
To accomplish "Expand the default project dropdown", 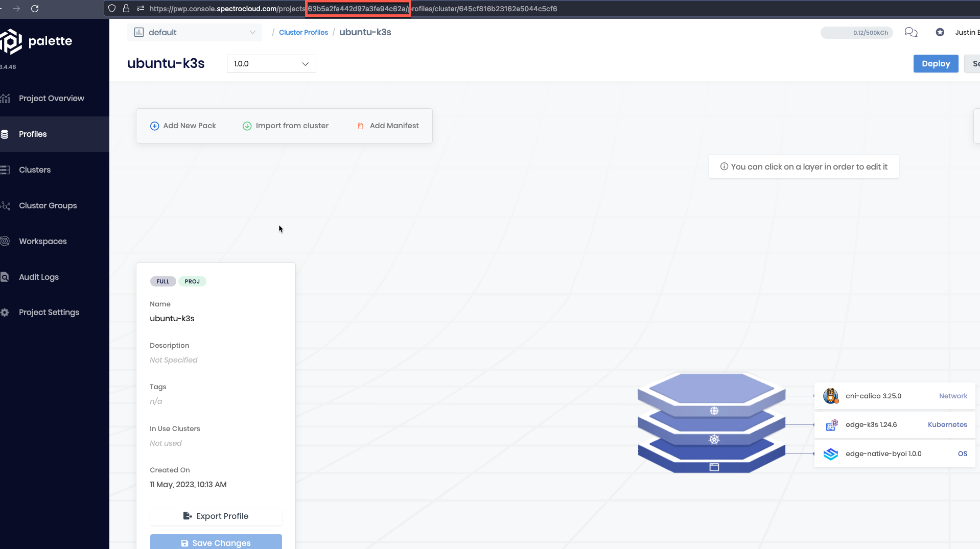I will (x=195, y=32).
